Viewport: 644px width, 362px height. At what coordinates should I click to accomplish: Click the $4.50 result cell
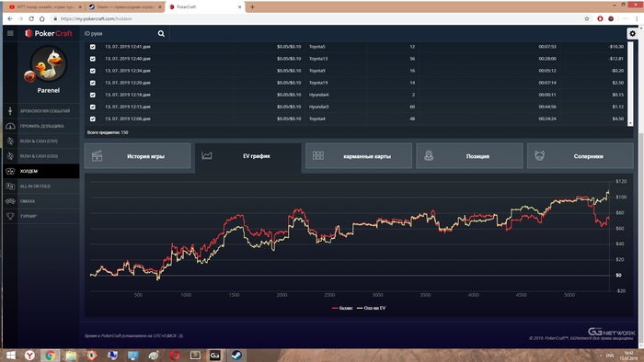(x=617, y=119)
